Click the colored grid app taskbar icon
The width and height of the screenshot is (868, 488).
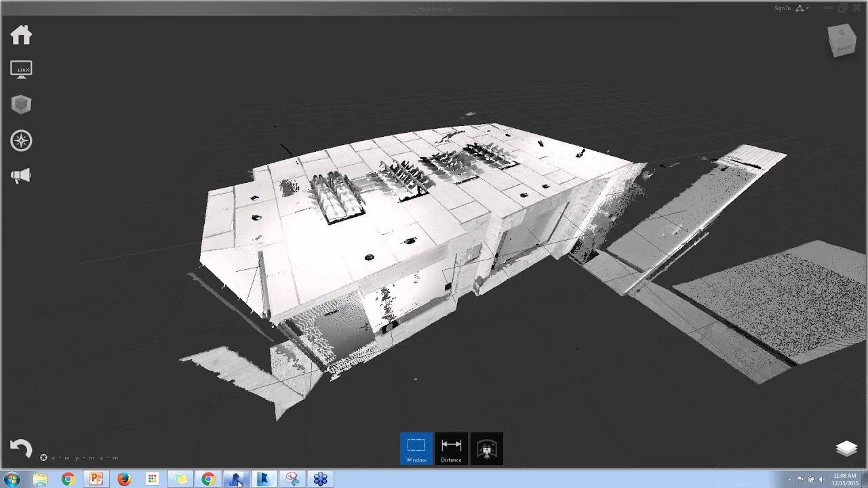tap(152, 479)
